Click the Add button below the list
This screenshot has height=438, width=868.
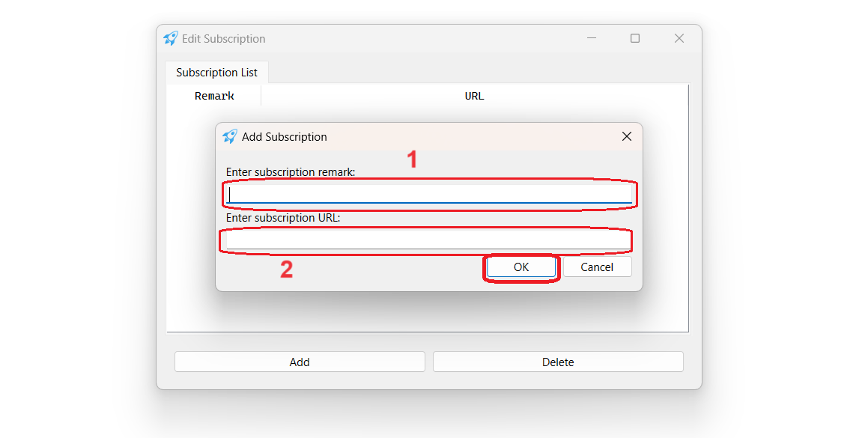coord(300,362)
